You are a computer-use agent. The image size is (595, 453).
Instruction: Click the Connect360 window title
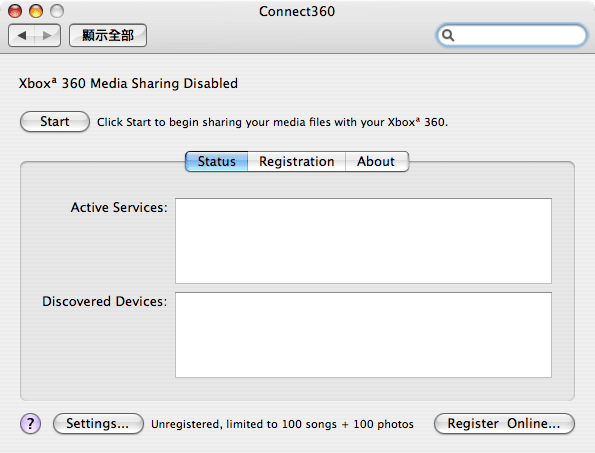(297, 11)
